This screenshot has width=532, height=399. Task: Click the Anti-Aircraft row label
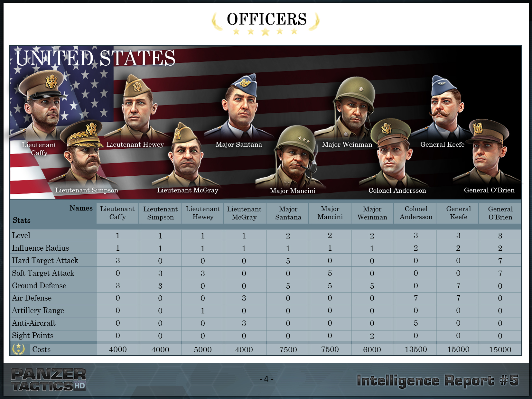34,323
